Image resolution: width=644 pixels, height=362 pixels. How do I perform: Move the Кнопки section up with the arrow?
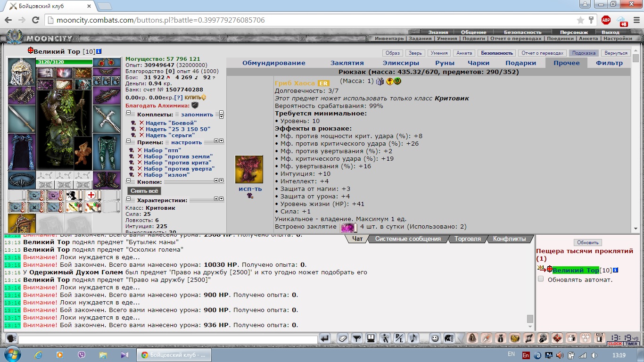pyautogui.click(x=216, y=180)
